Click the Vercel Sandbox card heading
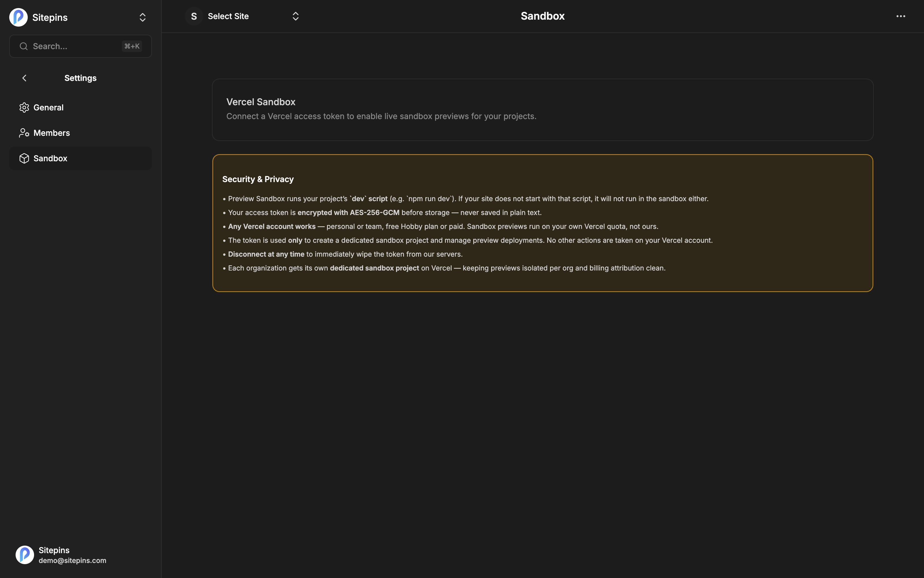This screenshot has width=924, height=578. click(261, 102)
